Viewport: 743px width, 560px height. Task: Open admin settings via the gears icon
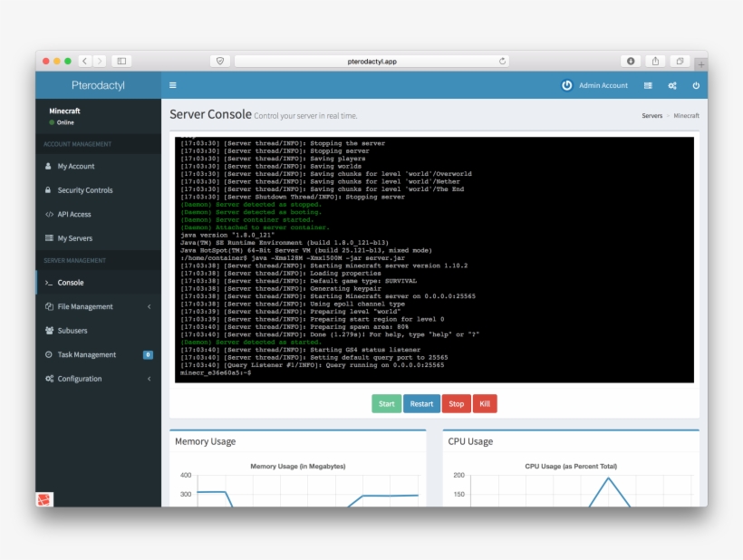point(671,85)
